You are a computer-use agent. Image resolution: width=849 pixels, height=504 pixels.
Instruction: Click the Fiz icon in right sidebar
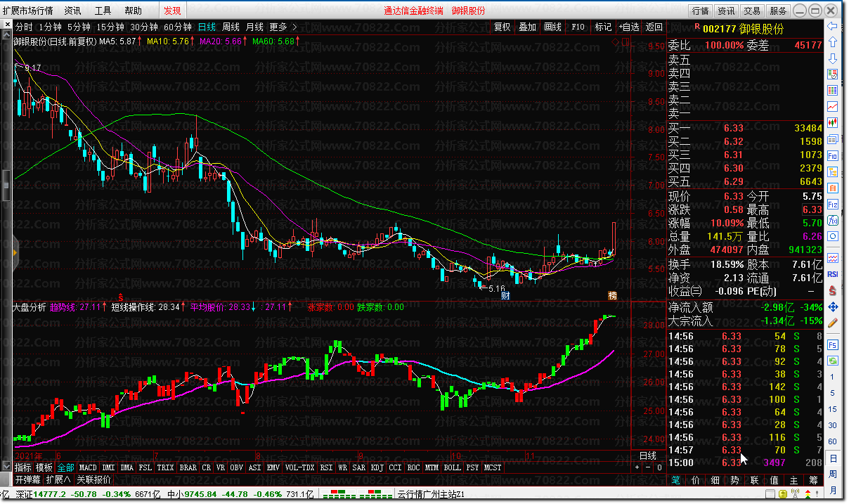click(833, 204)
